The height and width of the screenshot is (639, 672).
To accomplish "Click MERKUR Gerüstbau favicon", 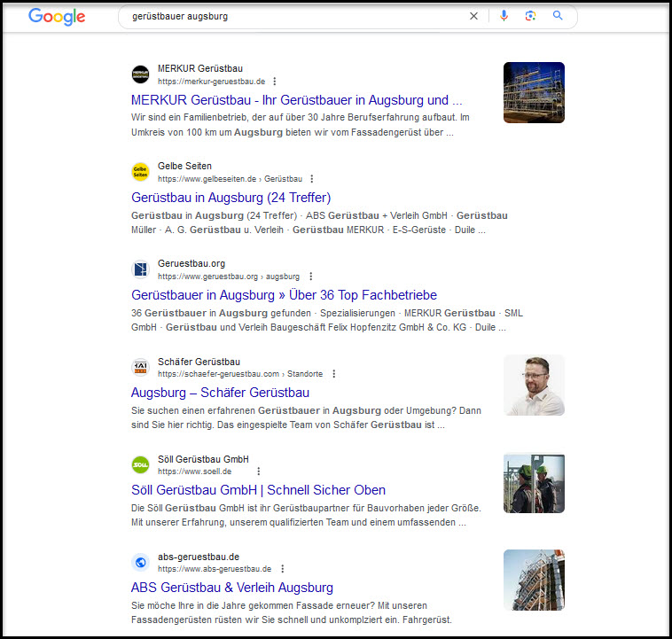I will pyautogui.click(x=140, y=74).
